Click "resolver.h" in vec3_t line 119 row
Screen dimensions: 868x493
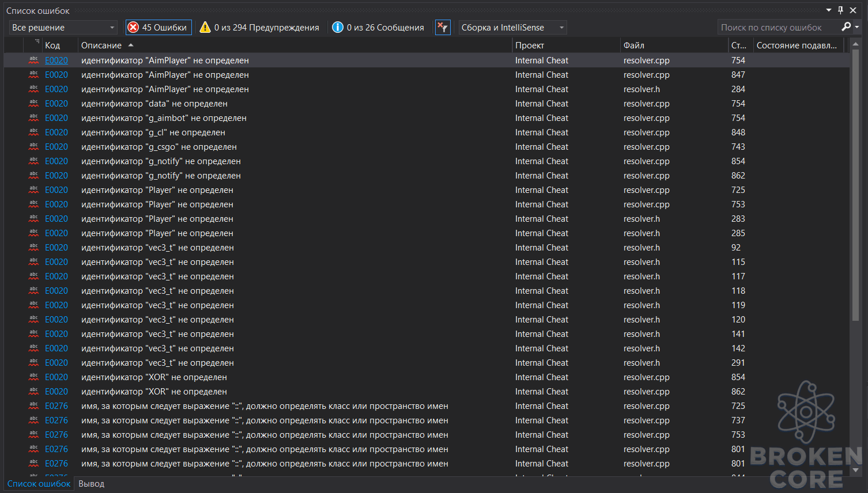[641, 305]
